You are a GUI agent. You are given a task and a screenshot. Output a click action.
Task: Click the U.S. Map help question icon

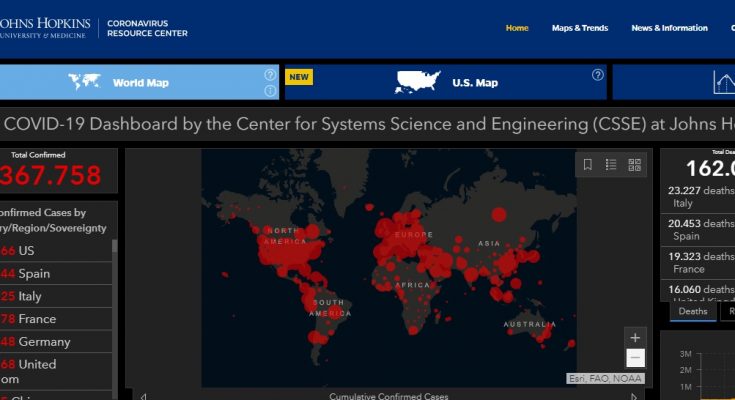[598, 75]
